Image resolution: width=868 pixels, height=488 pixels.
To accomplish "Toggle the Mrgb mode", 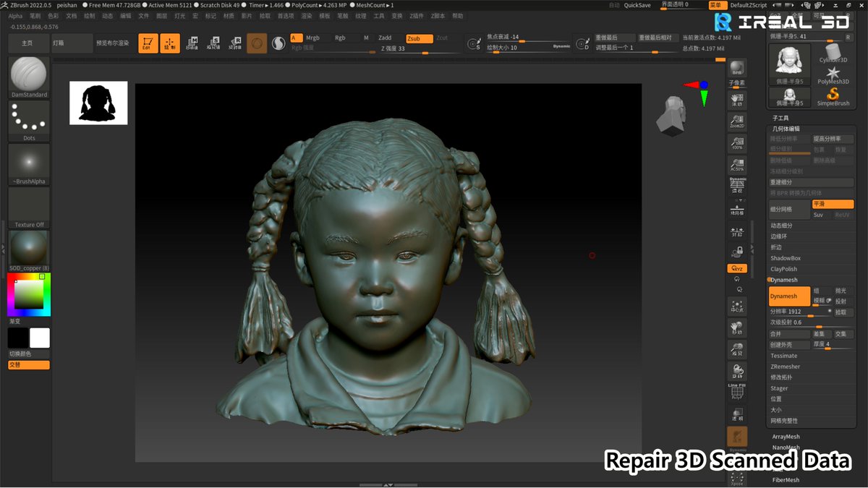I will 312,38.
